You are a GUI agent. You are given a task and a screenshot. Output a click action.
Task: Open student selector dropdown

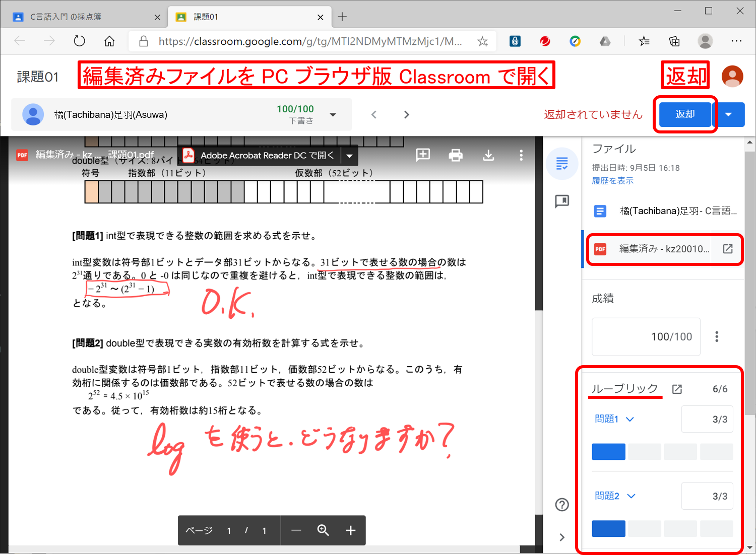[333, 115]
